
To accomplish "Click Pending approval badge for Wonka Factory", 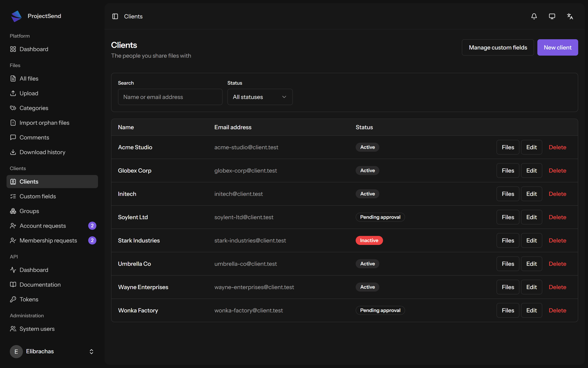I will pyautogui.click(x=380, y=310).
